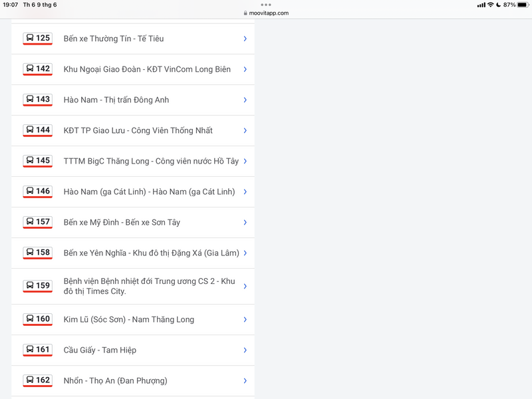The image size is (532, 399).
Task: Select Nhổn - Thọ An (Đan Phượng) route
Action: [115, 380]
